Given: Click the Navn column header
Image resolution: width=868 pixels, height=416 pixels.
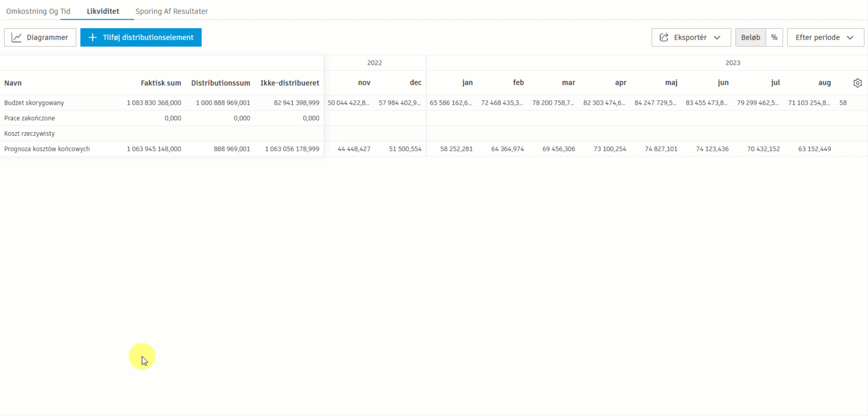Looking at the screenshot, I should (13, 83).
